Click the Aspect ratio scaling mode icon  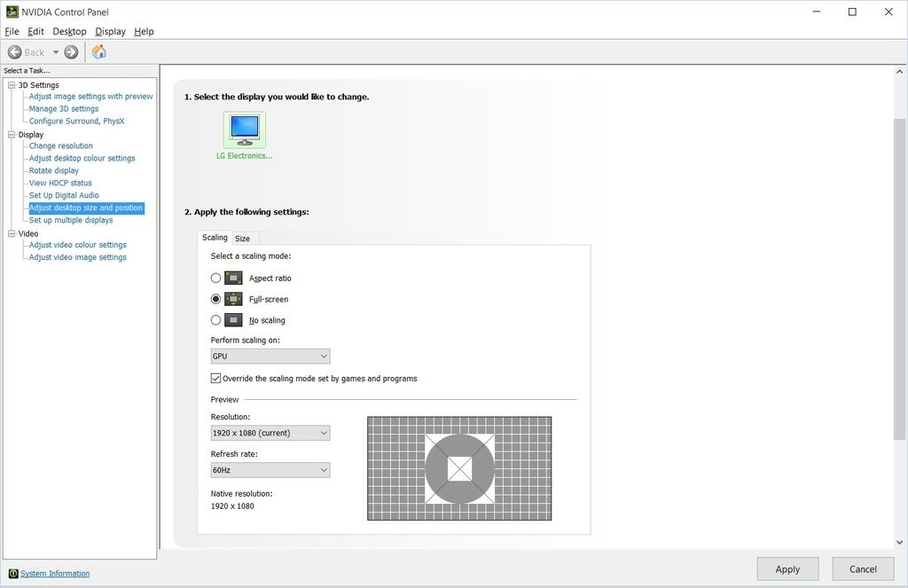coord(233,278)
